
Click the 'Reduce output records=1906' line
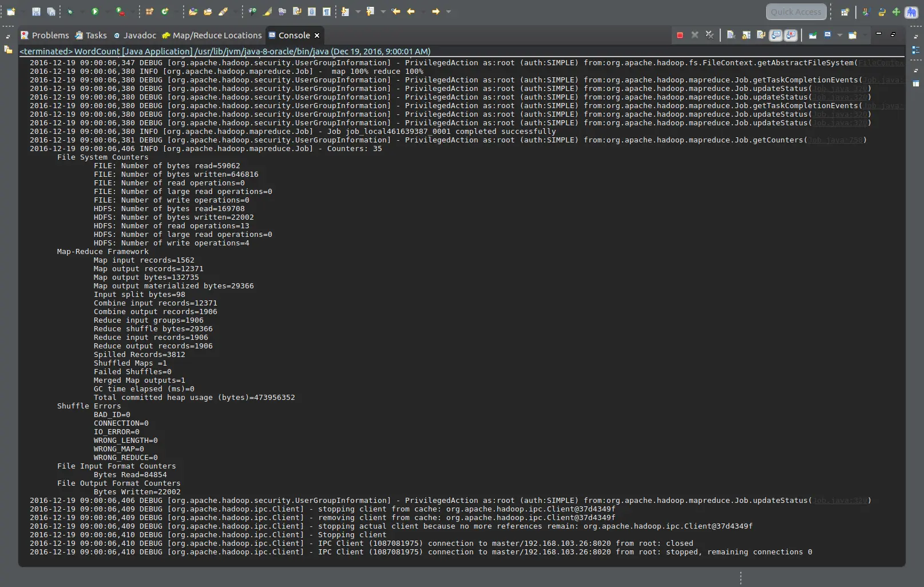pos(153,346)
